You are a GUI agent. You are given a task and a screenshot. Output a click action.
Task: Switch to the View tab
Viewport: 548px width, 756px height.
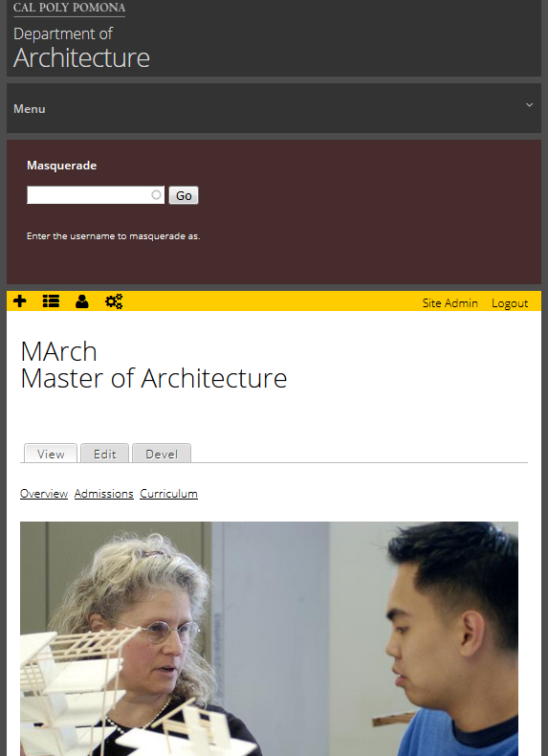(x=51, y=454)
